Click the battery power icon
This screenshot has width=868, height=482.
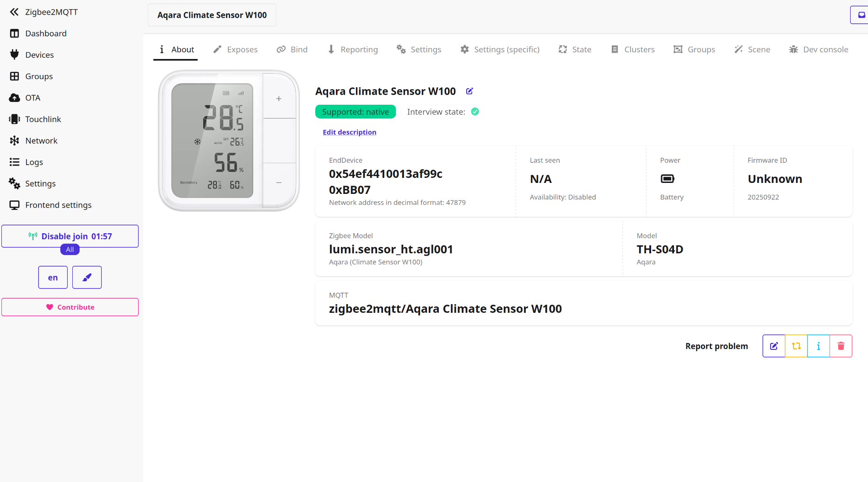668,179
